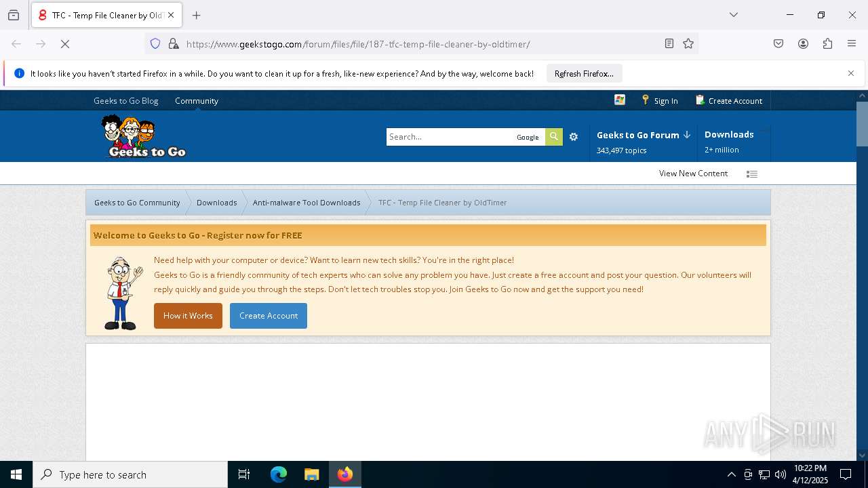Click the How it Works button
The width and height of the screenshot is (868, 488).
[188, 316]
